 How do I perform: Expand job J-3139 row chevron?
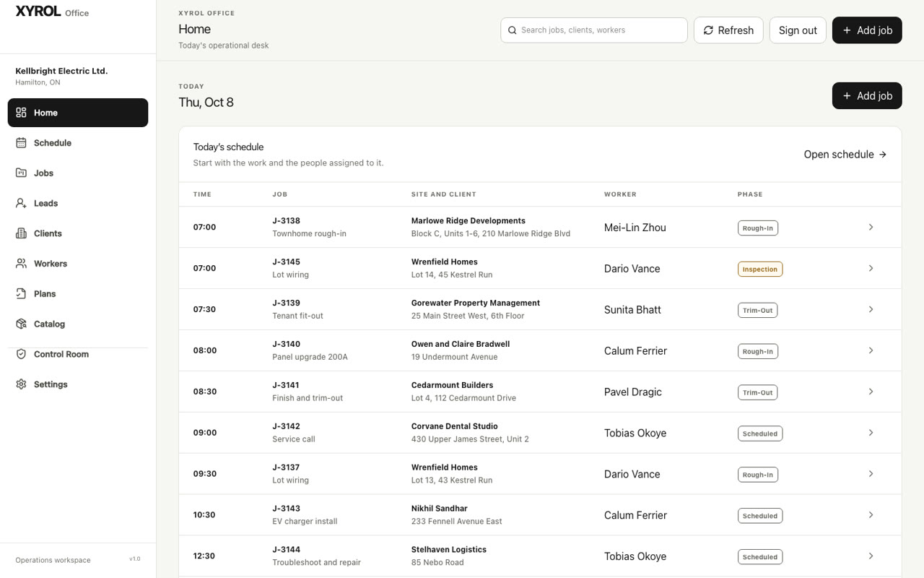pyautogui.click(x=871, y=309)
